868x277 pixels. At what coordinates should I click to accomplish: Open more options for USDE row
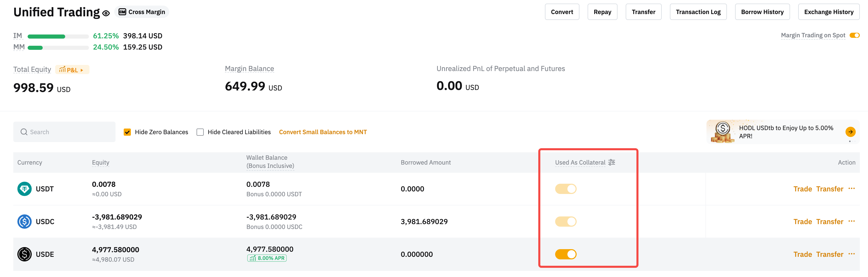tap(851, 254)
